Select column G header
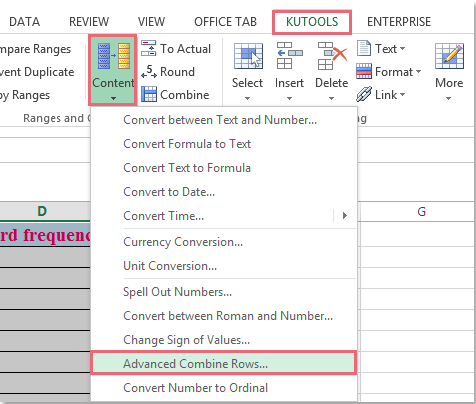This screenshot has width=476, height=404. point(421,212)
